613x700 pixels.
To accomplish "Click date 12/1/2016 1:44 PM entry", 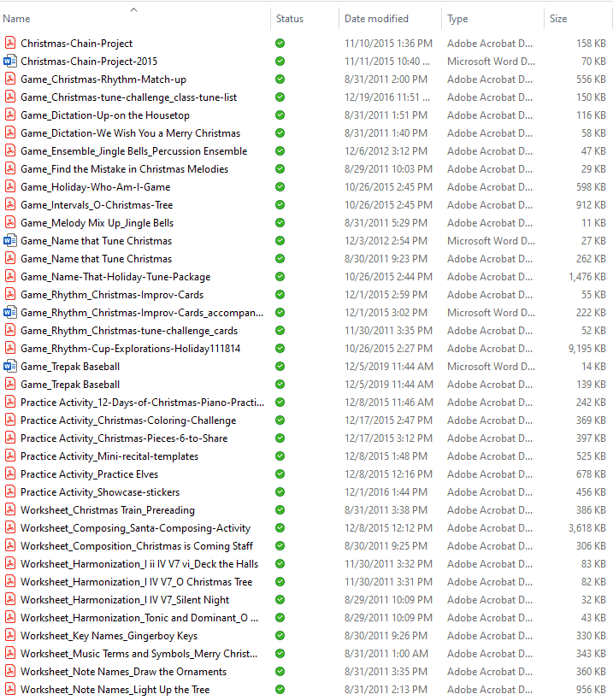I will click(386, 492).
